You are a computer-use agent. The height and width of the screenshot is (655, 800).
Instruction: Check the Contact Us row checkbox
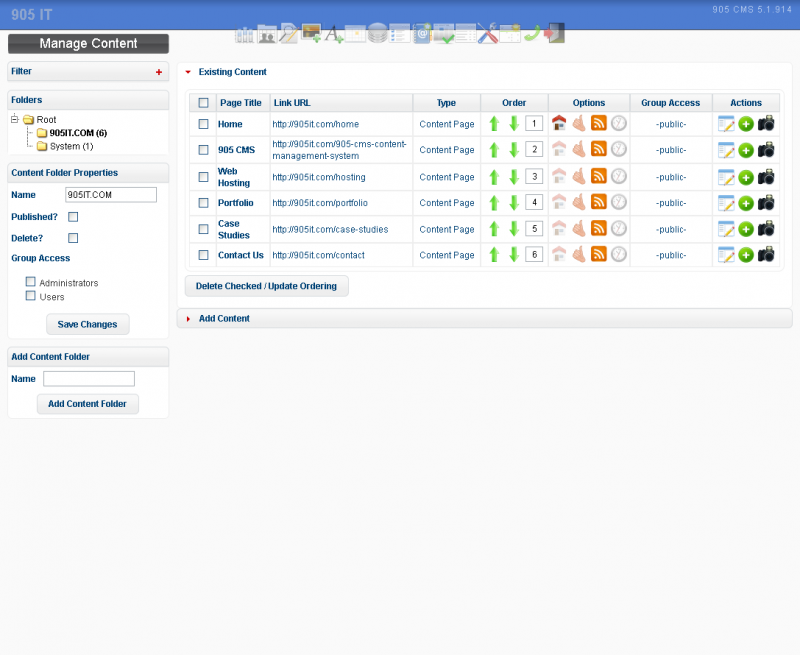pos(204,255)
